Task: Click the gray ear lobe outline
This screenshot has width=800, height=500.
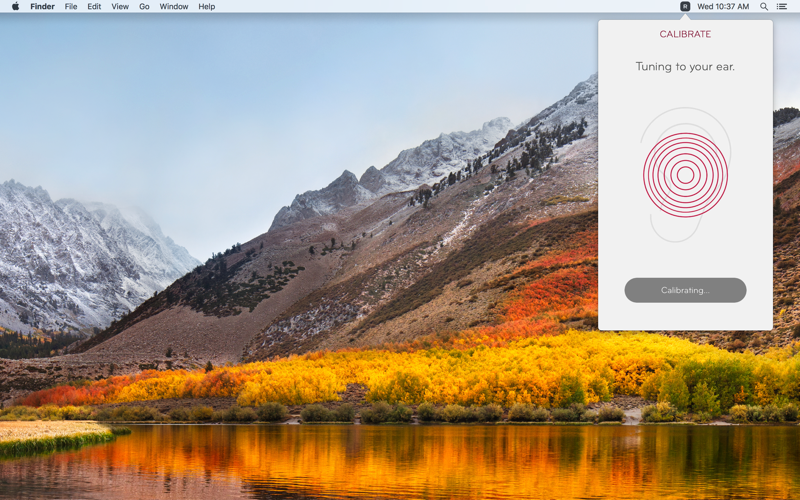Action: (663, 231)
